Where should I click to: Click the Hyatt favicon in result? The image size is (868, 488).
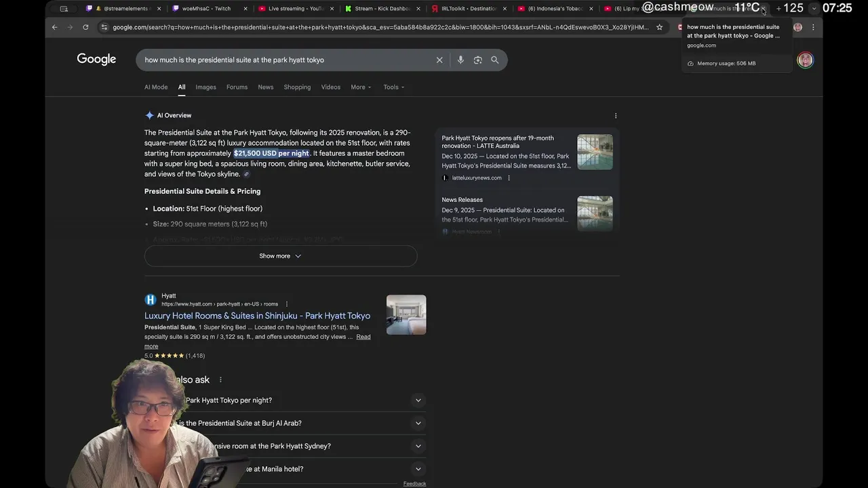pyautogui.click(x=151, y=300)
